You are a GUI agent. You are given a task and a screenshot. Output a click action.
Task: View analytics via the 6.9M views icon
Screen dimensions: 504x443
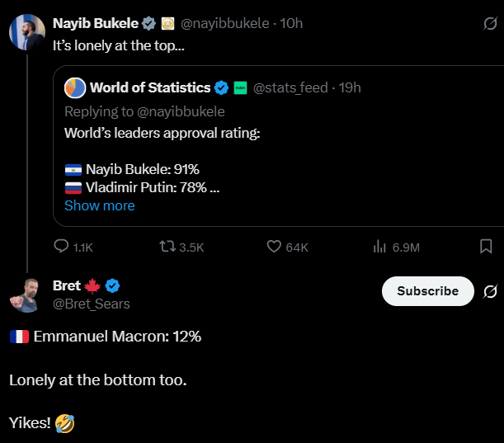point(380,247)
